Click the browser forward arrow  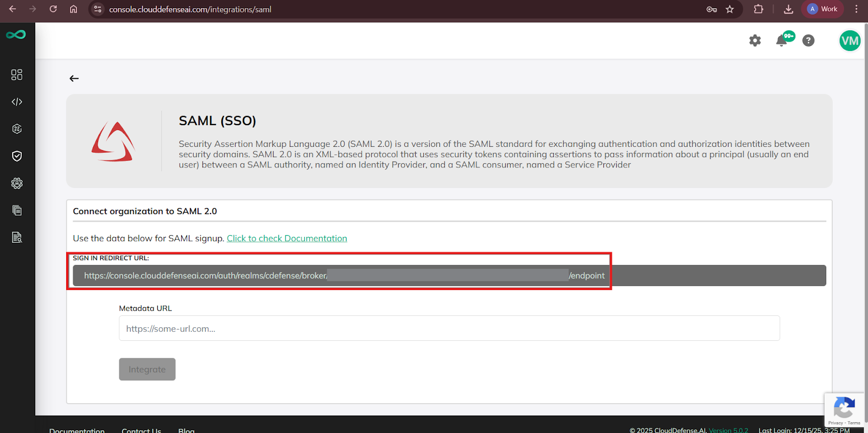click(33, 9)
